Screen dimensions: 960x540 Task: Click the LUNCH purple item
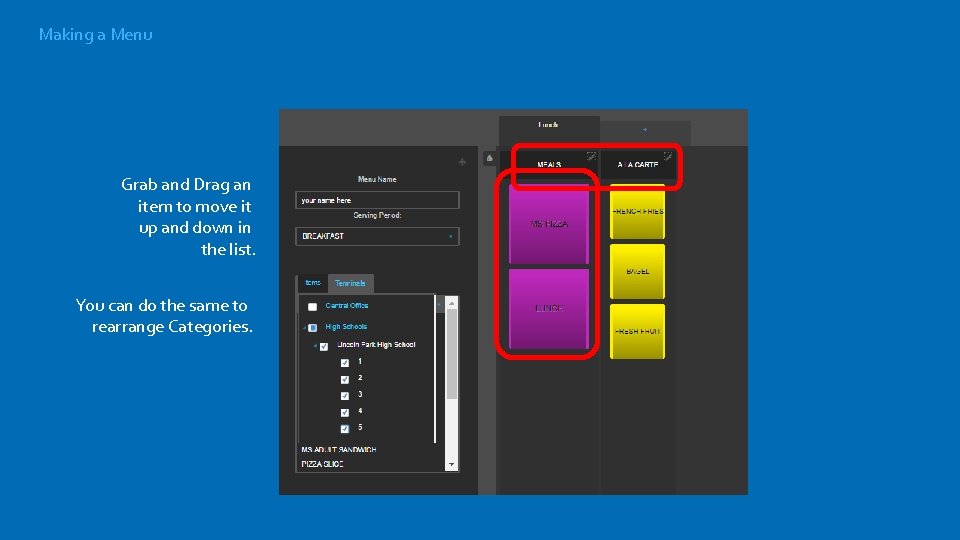(x=549, y=309)
